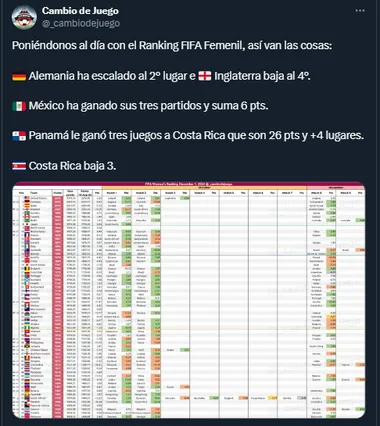Image resolution: width=380 pixels, height=426 pixels.
Task: Open the tweet's three-dot more options menu
Action: pos(360,11)
